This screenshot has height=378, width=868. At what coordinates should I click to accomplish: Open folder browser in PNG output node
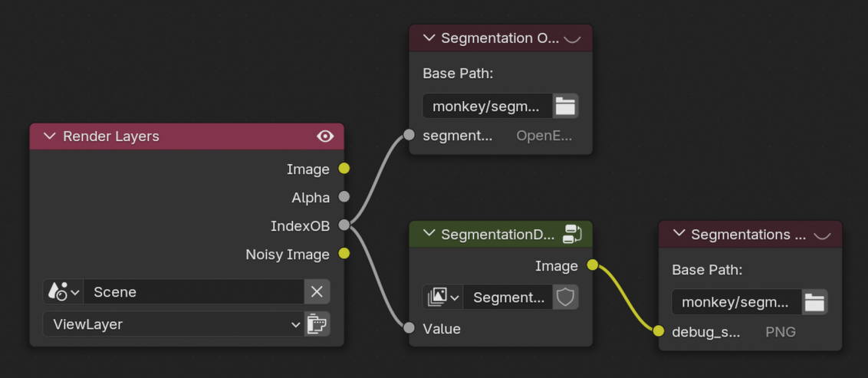pyautogui.click(x=814, y=303)
